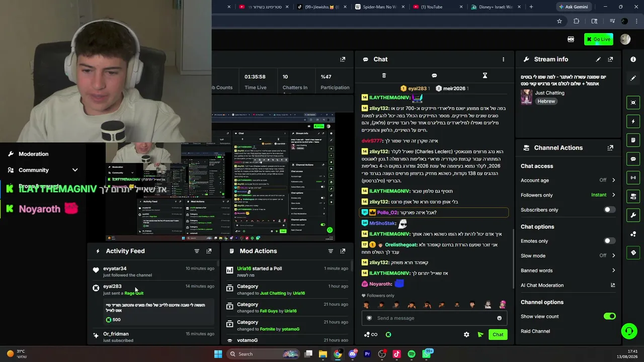Open chat settings gear icon
644x362 pixels.
(x=466, y=334)
